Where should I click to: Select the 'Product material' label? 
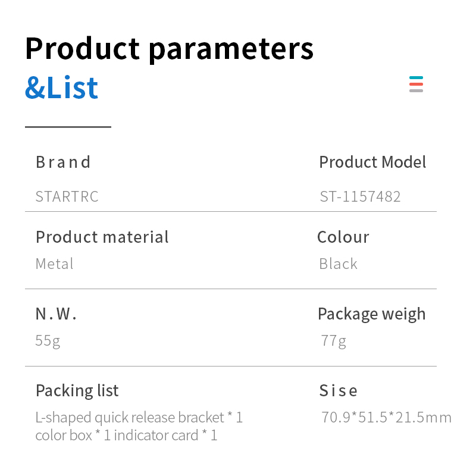point(102,237)
